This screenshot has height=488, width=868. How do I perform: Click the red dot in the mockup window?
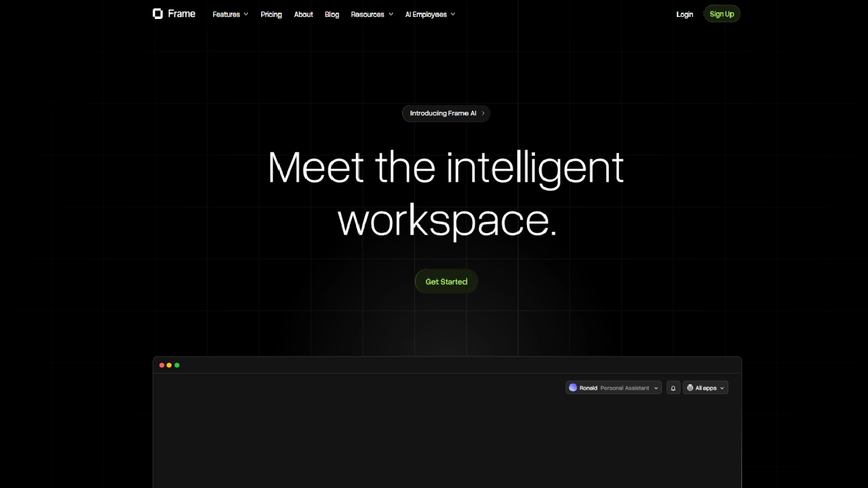coord(162,365)
